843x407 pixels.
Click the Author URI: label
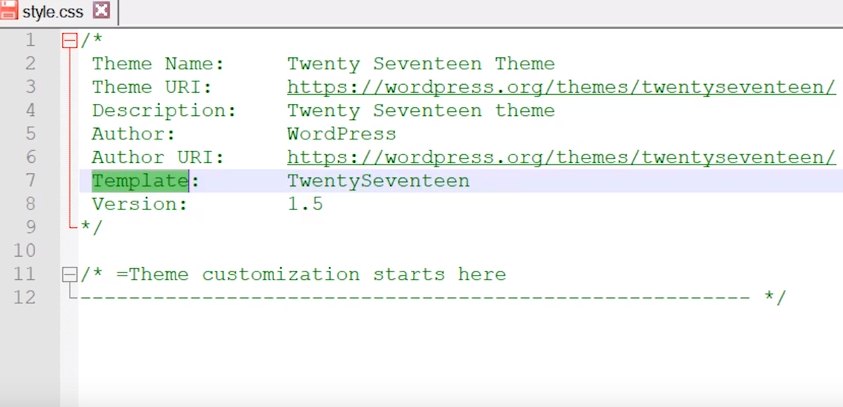(x=158, y=158)
